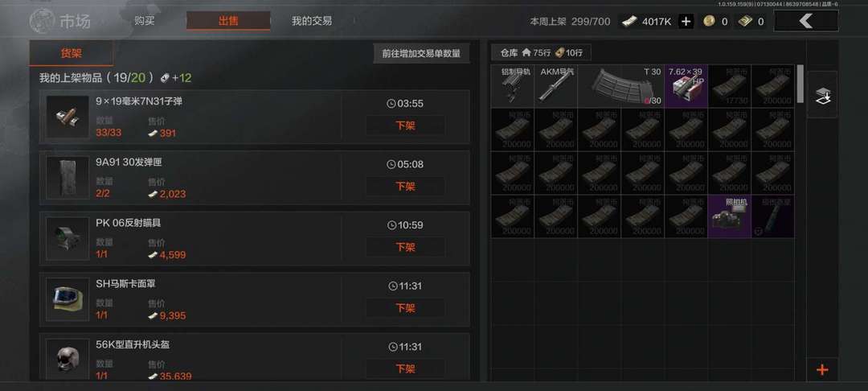Click the stack sort icon beside warehouse
868x391 pixels.
click(x=822, y=95)
